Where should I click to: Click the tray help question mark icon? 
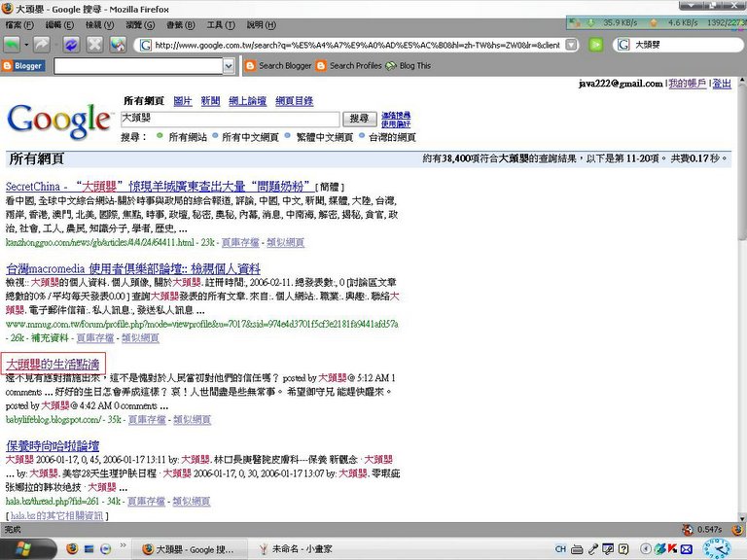[623, 549]
